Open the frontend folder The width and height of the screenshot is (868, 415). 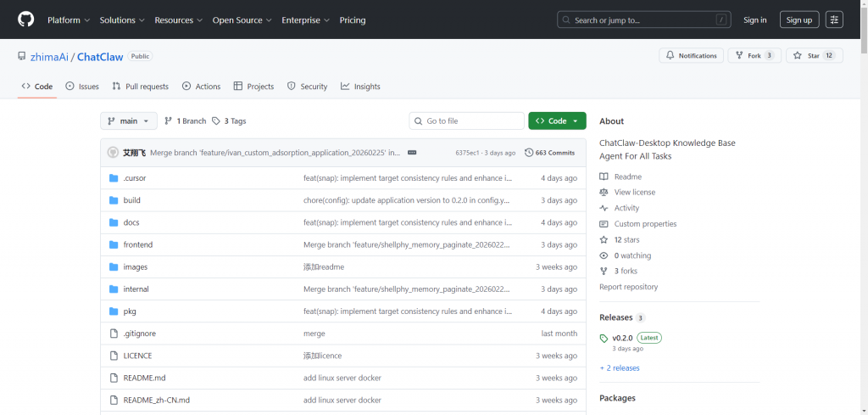(x=138, y=244)
